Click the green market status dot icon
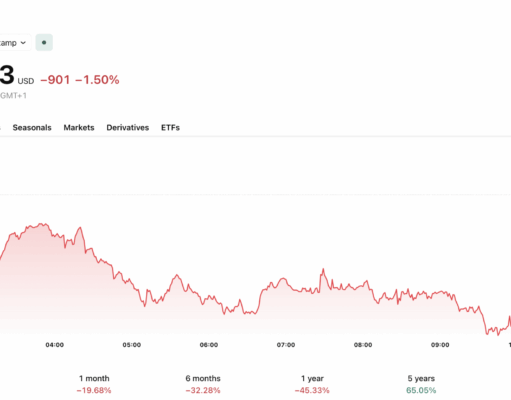511x400 pixels. (x=44, y=43)
